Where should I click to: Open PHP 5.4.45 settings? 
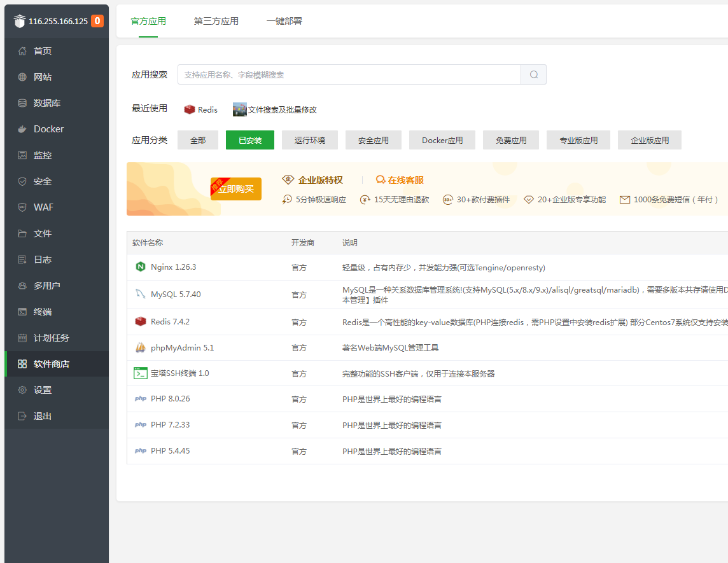click(x=170, y=450)
